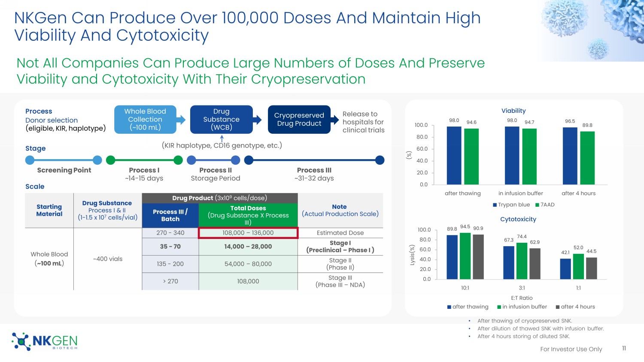
Task: Select the Whole Blood Collection process box
Action: click(145, 120)
